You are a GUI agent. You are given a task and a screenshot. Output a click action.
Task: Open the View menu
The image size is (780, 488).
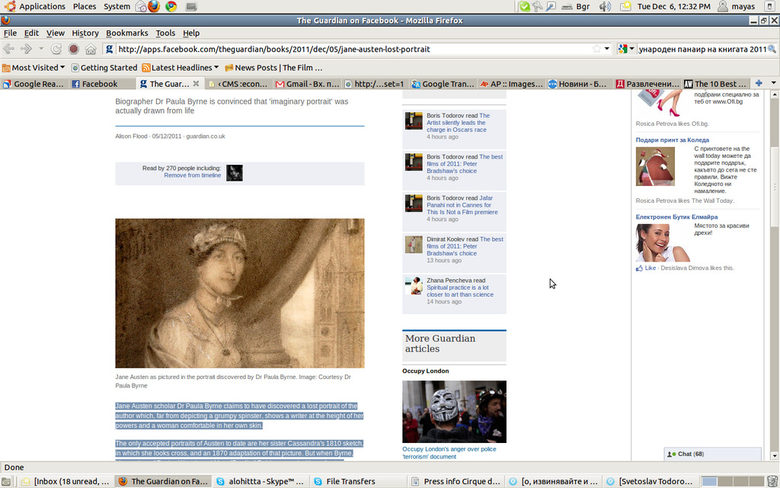point(55,33)
